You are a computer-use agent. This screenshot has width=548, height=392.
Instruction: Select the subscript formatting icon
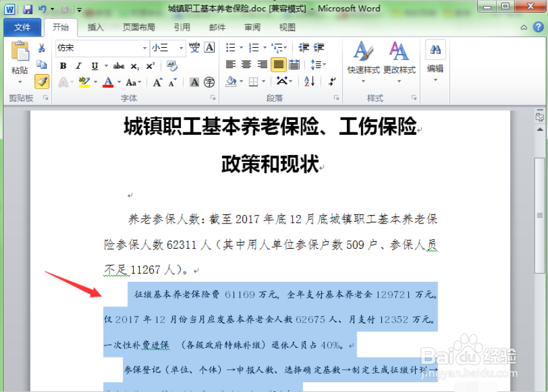click(x=134, y=67)
